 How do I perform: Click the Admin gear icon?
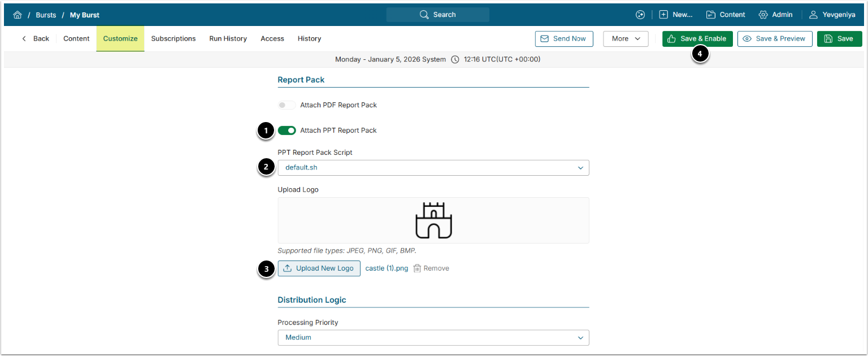click(763, 15)
